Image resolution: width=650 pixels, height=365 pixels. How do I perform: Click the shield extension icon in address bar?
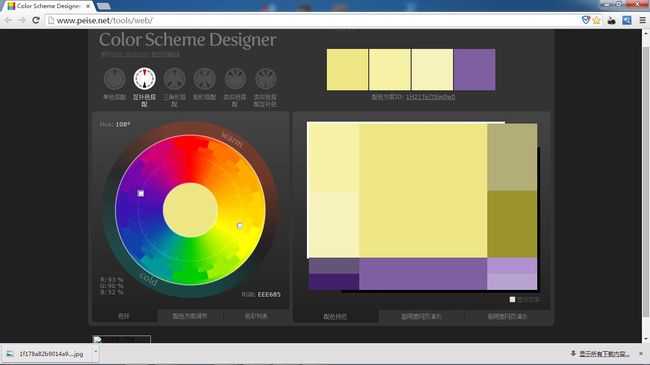586,20
